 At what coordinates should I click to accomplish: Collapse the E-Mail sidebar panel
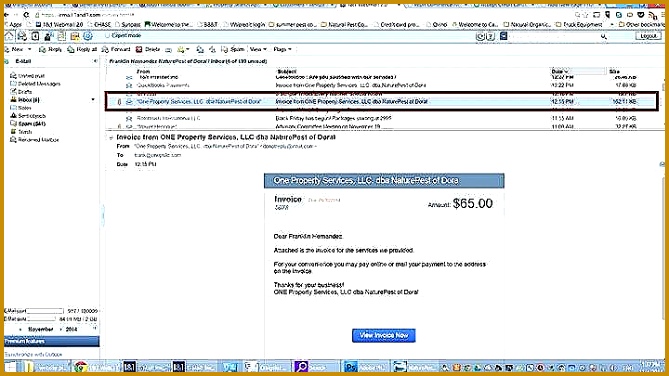tap(95, 61)
